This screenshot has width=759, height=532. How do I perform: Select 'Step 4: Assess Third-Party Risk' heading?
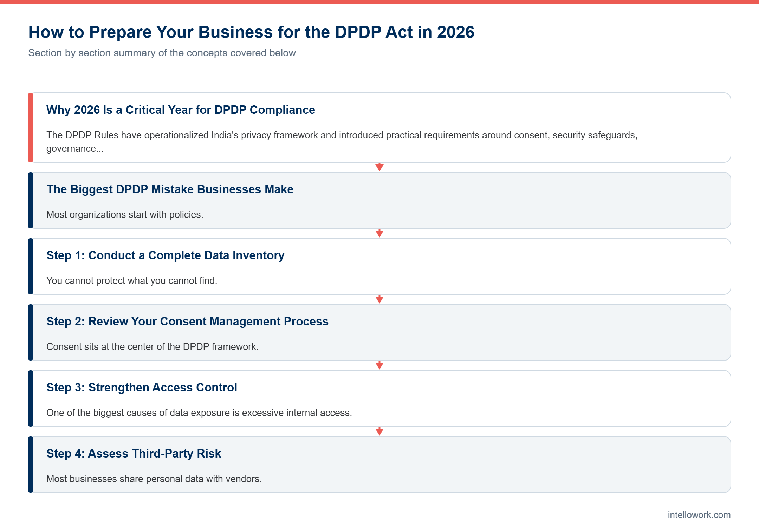pyautogui.click(x=134, y=454)
